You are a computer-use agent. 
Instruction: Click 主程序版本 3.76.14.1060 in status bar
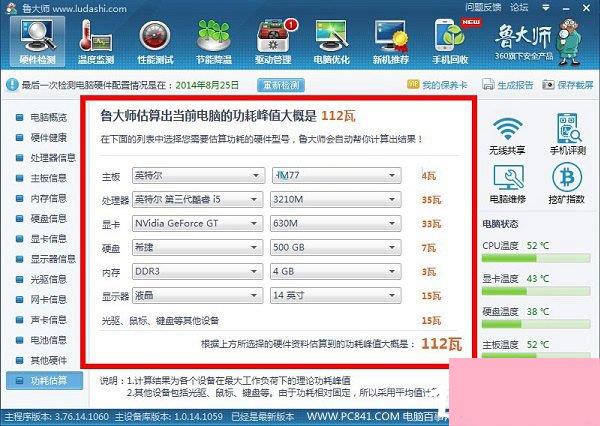tap(57, 417)
